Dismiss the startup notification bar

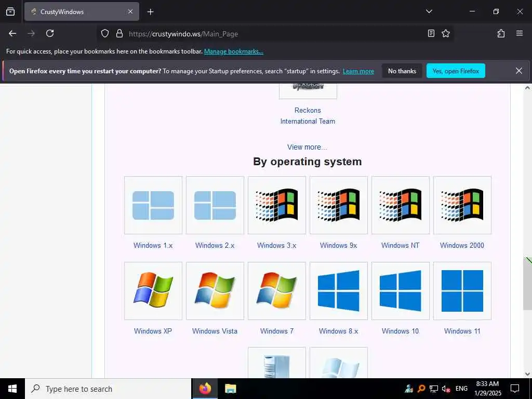(519, 71)
